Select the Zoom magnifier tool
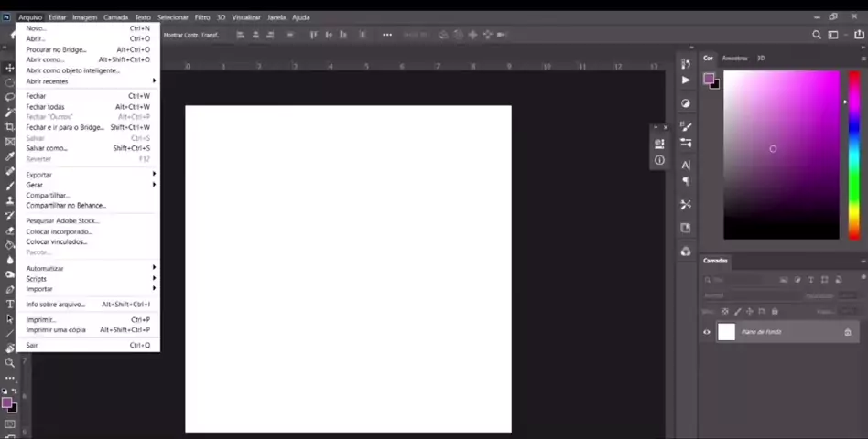The width and height of the screenshot is (868, 439). pyautogui.click(x=9, y=363)
